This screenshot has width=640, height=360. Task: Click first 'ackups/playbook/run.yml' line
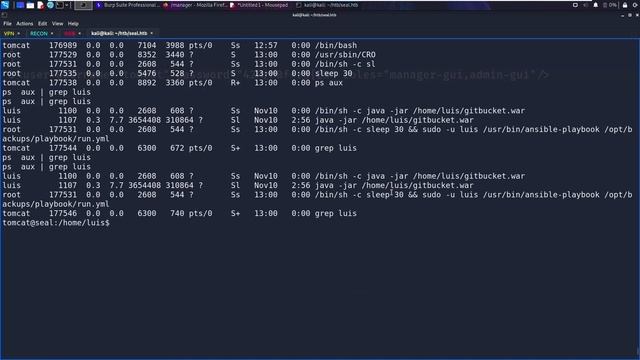(x=56, y=139)
